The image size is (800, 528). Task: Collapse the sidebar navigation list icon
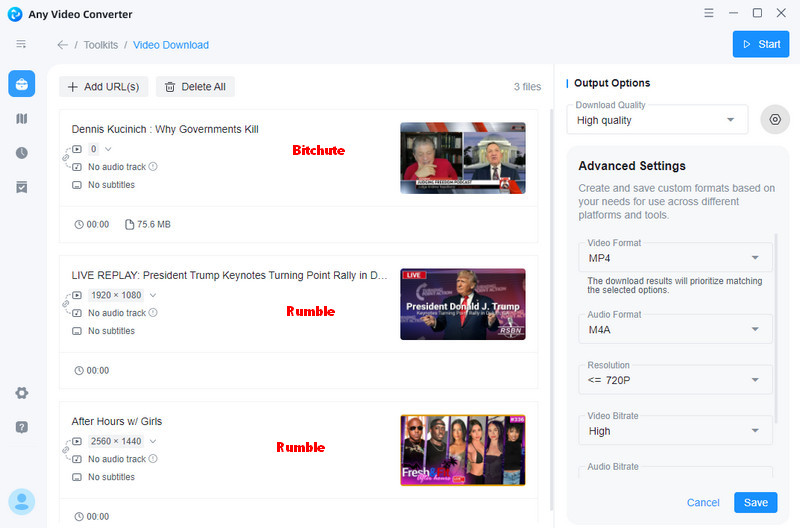coord(21,44)
